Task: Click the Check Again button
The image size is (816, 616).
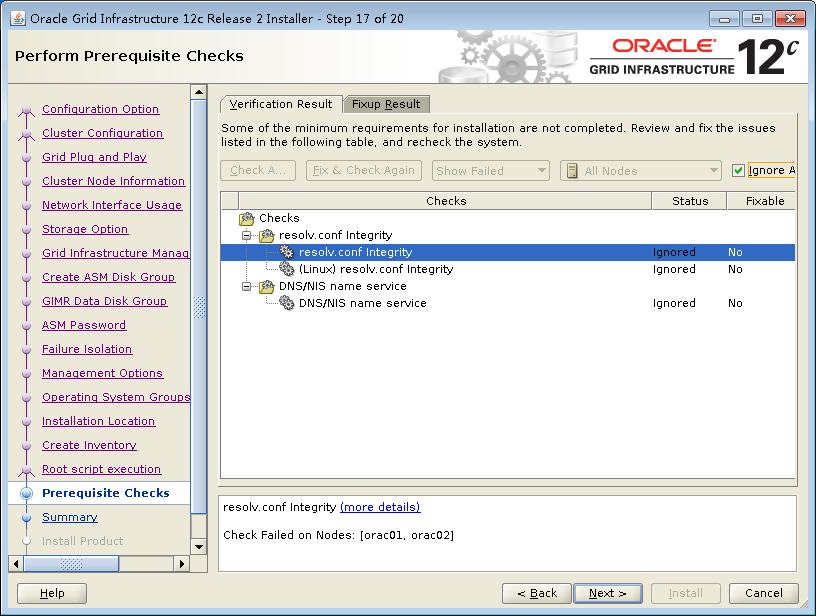Action: click(x=258, y=170)
